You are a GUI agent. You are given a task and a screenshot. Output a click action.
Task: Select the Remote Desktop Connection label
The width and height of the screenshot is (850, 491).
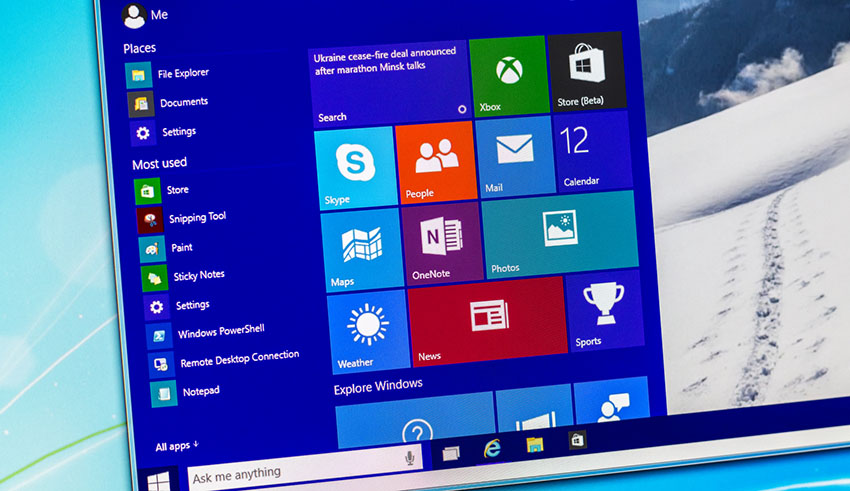tap(240, 358)
